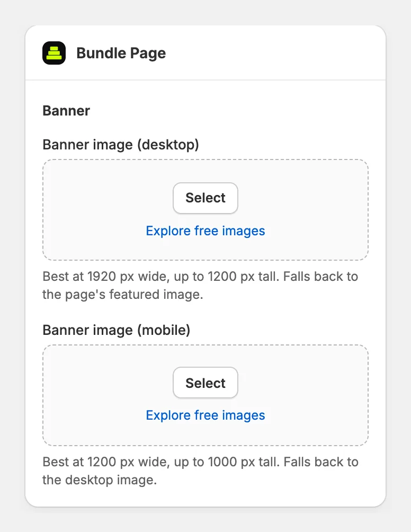411x532 pixels.
Task: Select an image for desktop banner
Action: pos(205,198)
